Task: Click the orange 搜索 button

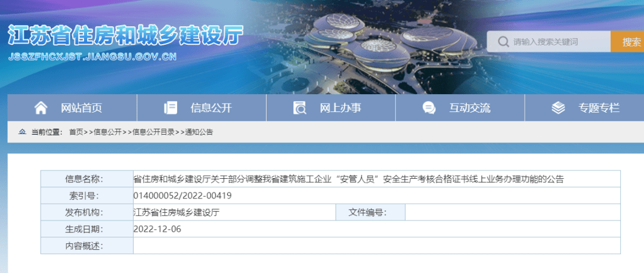Action: (627, 42)
